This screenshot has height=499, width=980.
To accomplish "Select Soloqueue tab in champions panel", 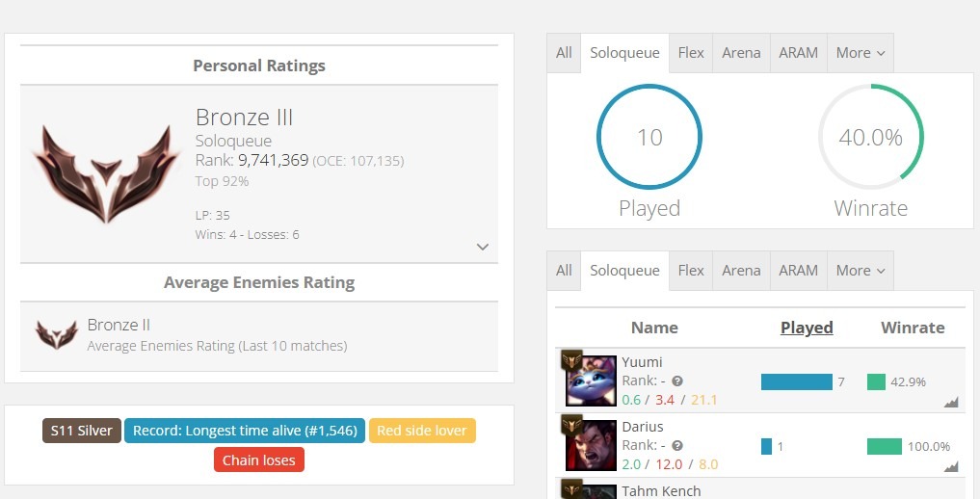I will point(625,271).
